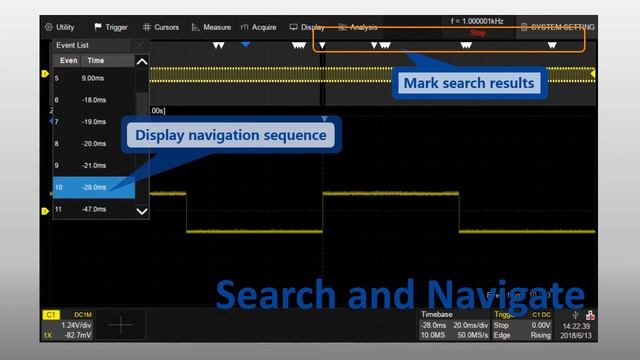This screenshot has height=360, width=640.
Task: Click the blue zoom position triangle above waveform
Action: (324, 119)
